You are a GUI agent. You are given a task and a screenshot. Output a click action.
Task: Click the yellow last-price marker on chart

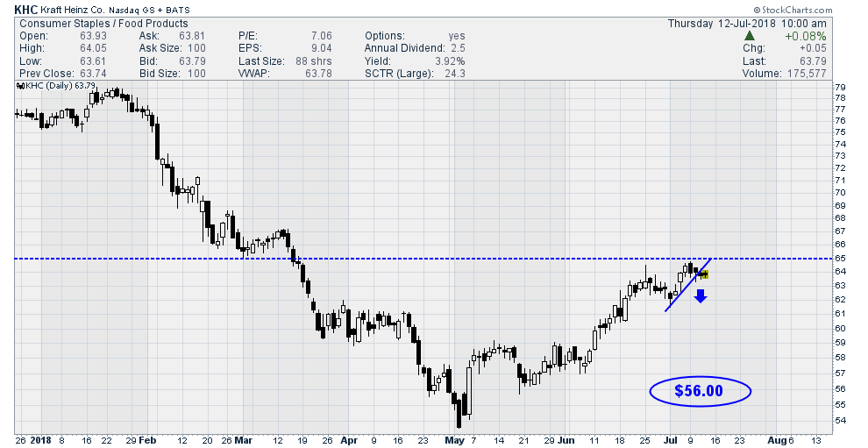pyautogui.click(x=705, y=274)
